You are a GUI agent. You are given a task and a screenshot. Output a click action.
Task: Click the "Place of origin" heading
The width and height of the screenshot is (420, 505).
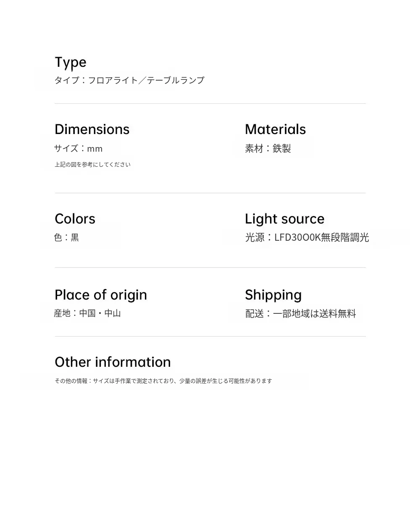101,295
